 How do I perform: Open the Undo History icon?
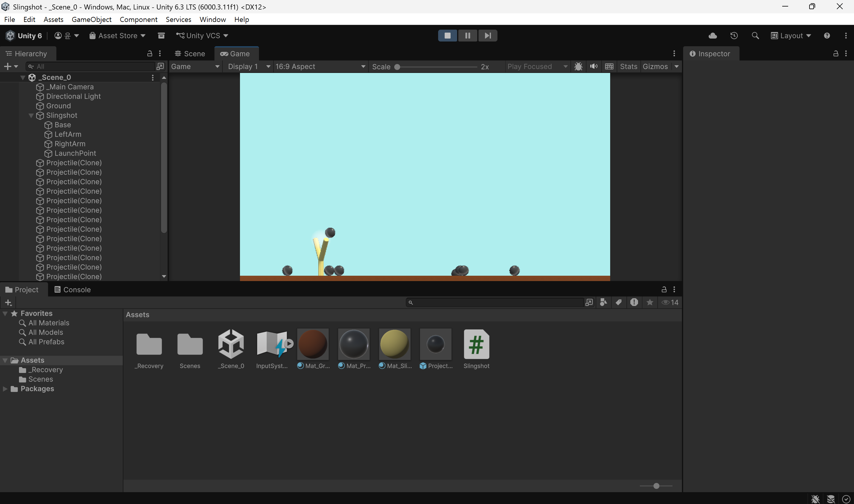(734, 36)
